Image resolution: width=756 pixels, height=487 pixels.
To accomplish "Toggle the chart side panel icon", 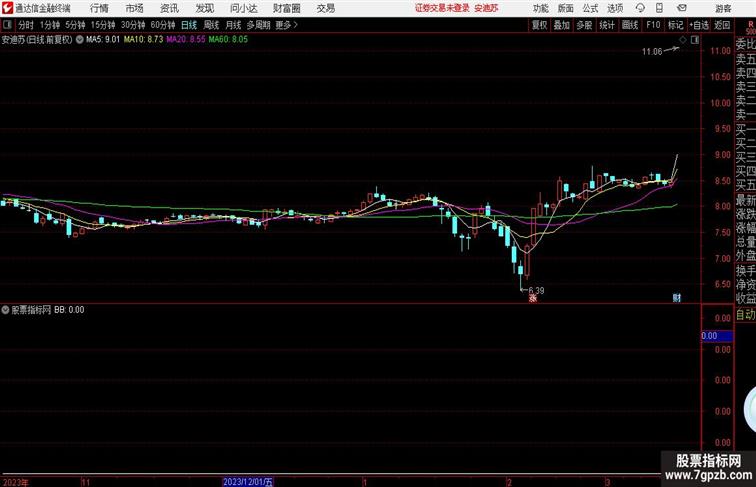I will tap(695, 40).
